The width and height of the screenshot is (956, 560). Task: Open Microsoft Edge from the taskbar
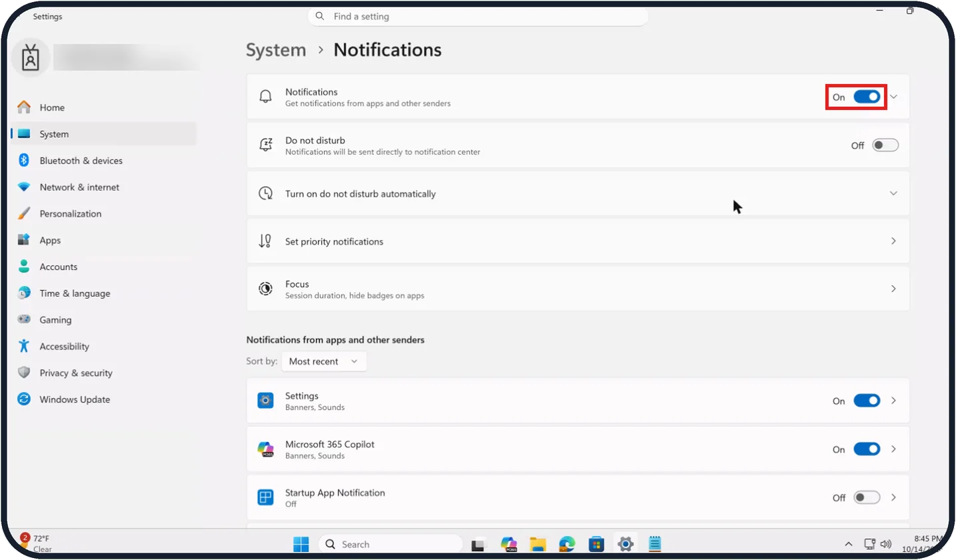click(567, 544)
